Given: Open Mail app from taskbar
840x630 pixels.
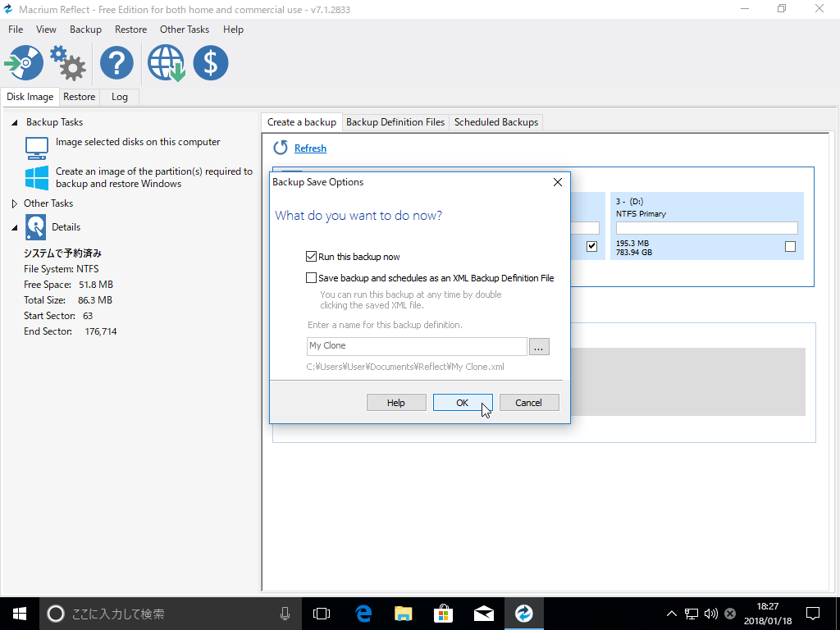Looking at the screenshot, I should [x=484, y=614].
